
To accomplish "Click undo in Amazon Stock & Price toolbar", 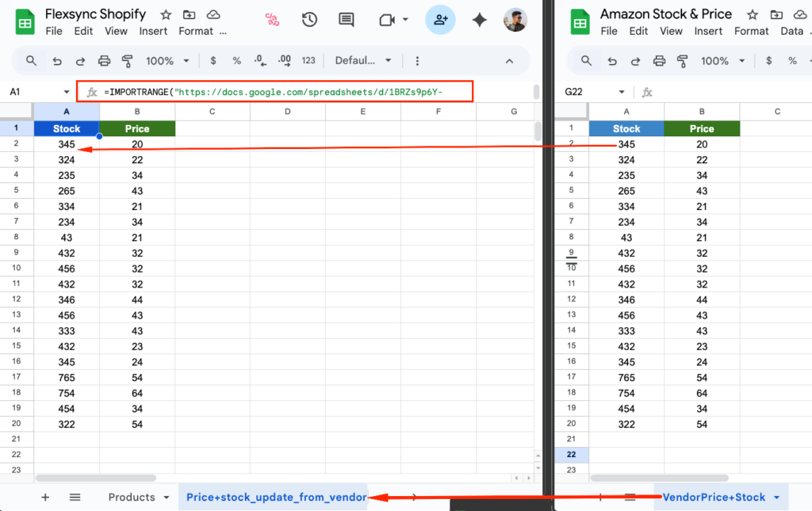I will coord(611,61).
